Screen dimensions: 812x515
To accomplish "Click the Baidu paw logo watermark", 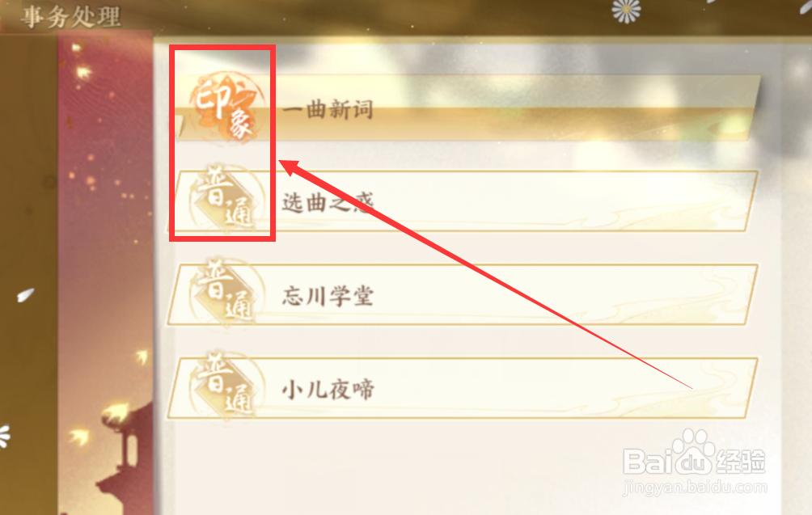I will [x=692, y=451].
